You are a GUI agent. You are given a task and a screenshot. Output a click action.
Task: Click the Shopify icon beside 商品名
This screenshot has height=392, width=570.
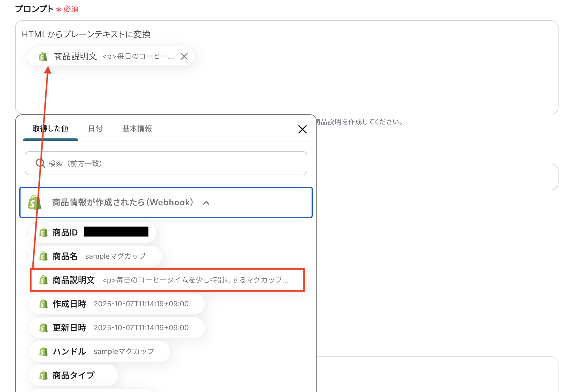43,256
